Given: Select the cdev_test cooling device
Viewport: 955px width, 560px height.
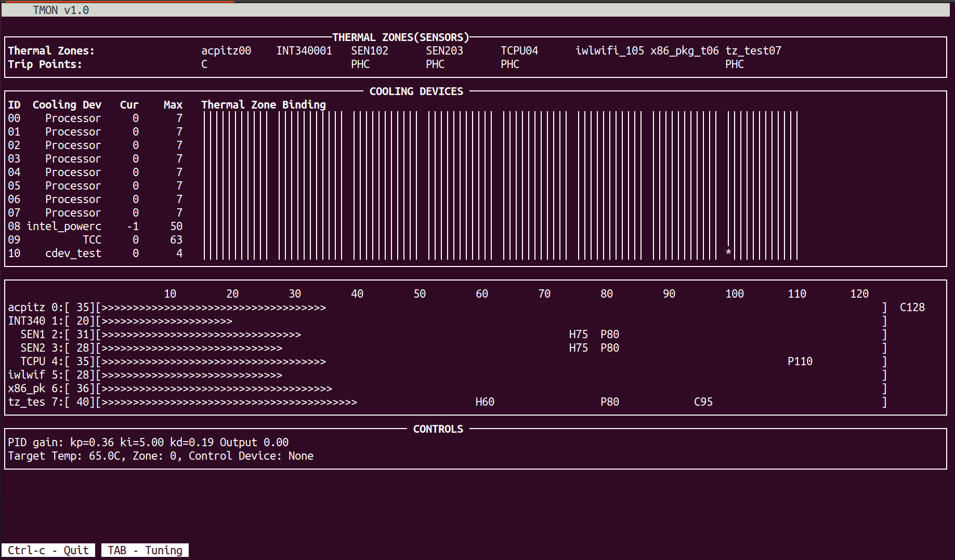Looking at the screenshot, I should click(73, 254).
